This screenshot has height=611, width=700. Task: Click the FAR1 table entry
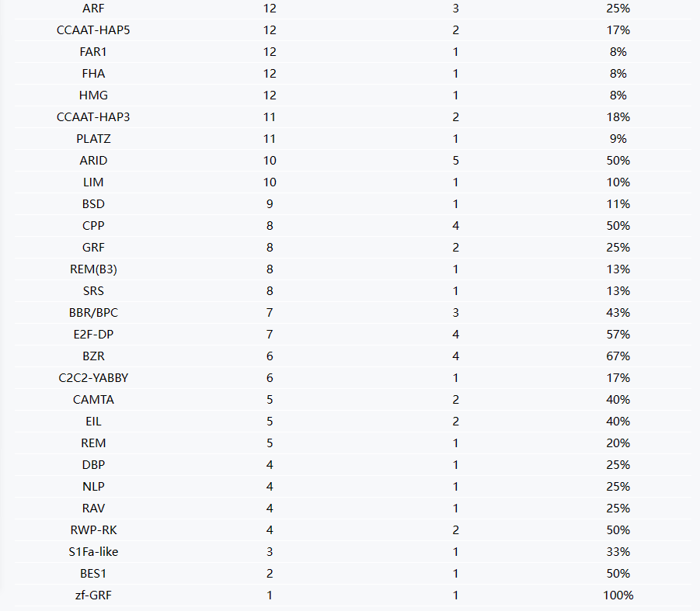(x=93, y=52)
